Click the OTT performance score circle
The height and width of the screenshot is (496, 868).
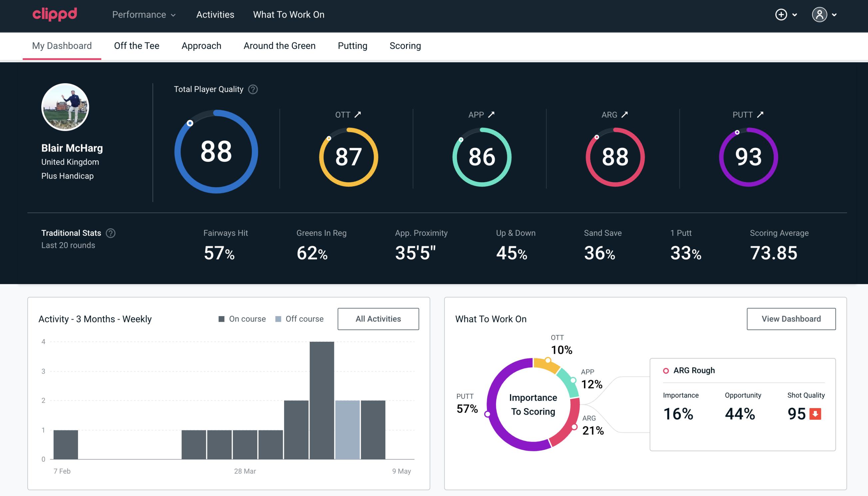pyautogui.click(x=347, y=156)
